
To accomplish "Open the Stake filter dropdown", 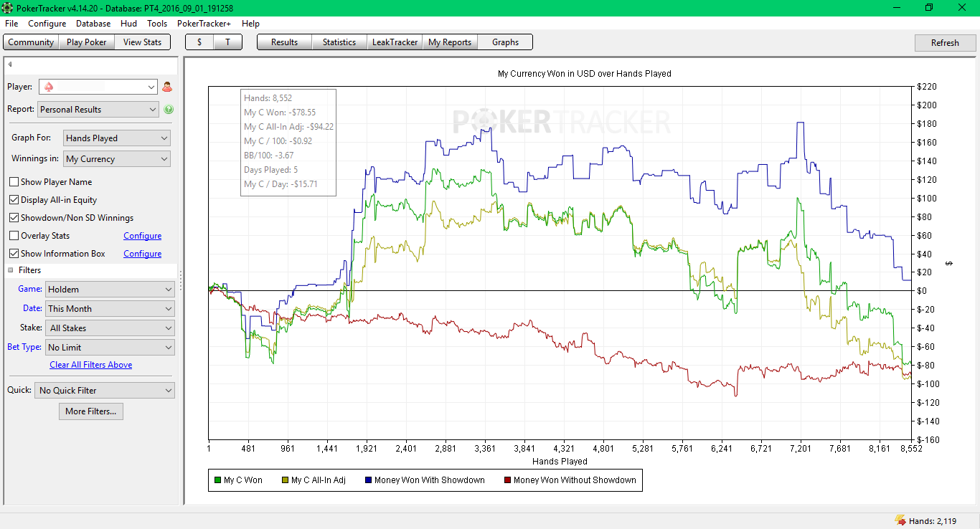I will point(110,328).
